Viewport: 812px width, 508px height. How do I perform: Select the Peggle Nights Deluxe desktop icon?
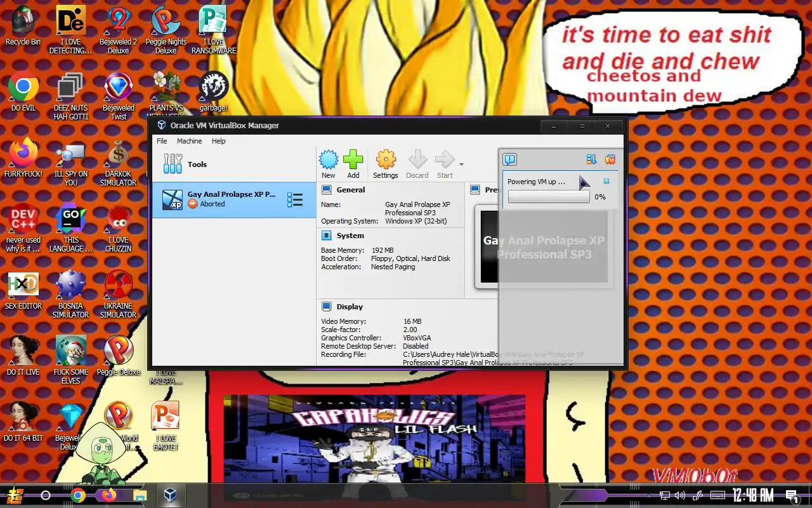[x=166, y=30]
